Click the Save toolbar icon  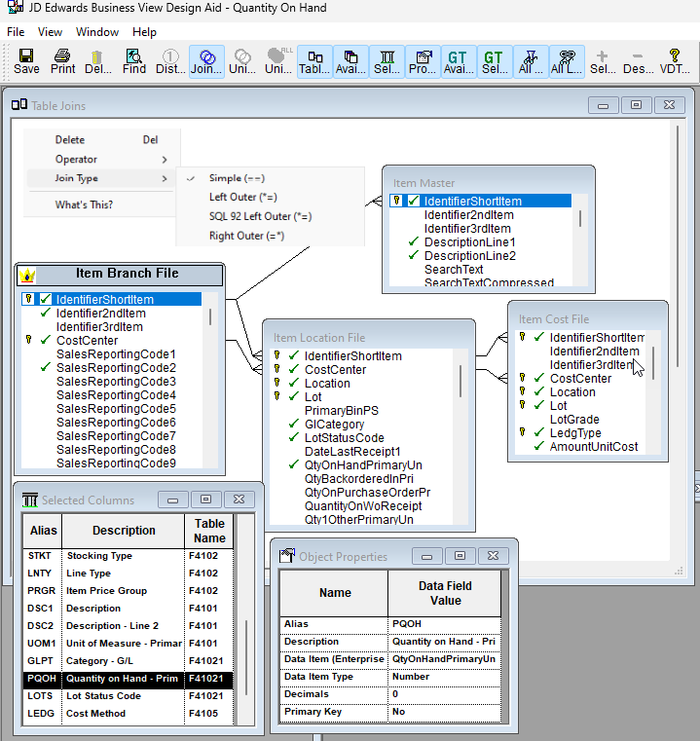26,61
